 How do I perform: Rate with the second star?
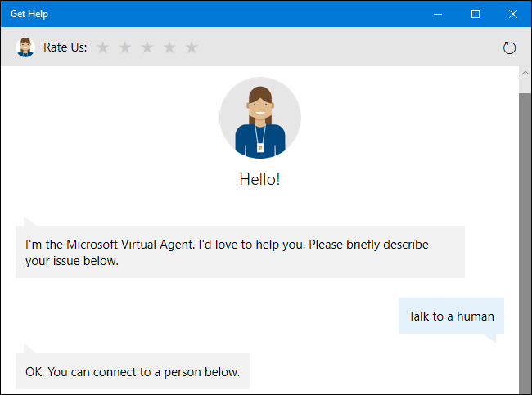[125, 47]
